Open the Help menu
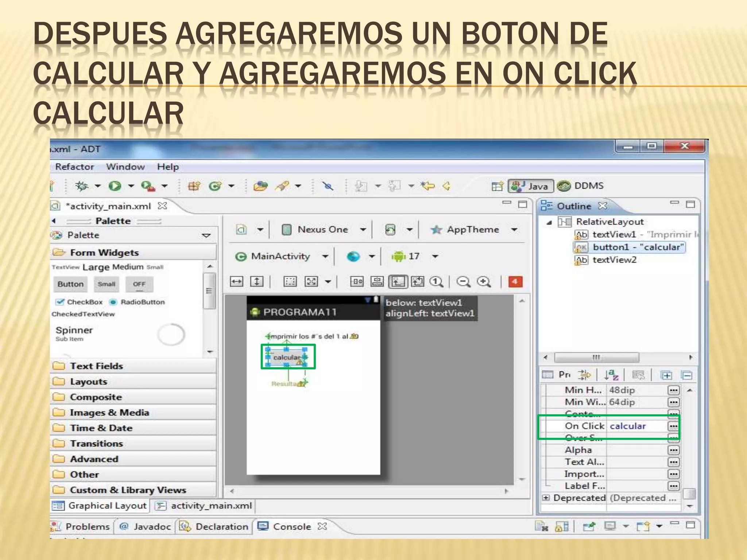 (168, 167)
